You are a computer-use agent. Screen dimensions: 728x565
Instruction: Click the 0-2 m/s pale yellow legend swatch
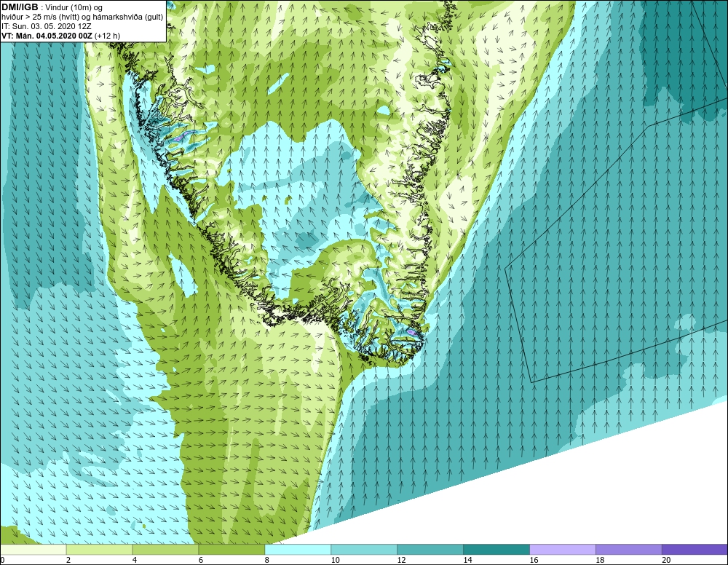[x=33, y=550]
